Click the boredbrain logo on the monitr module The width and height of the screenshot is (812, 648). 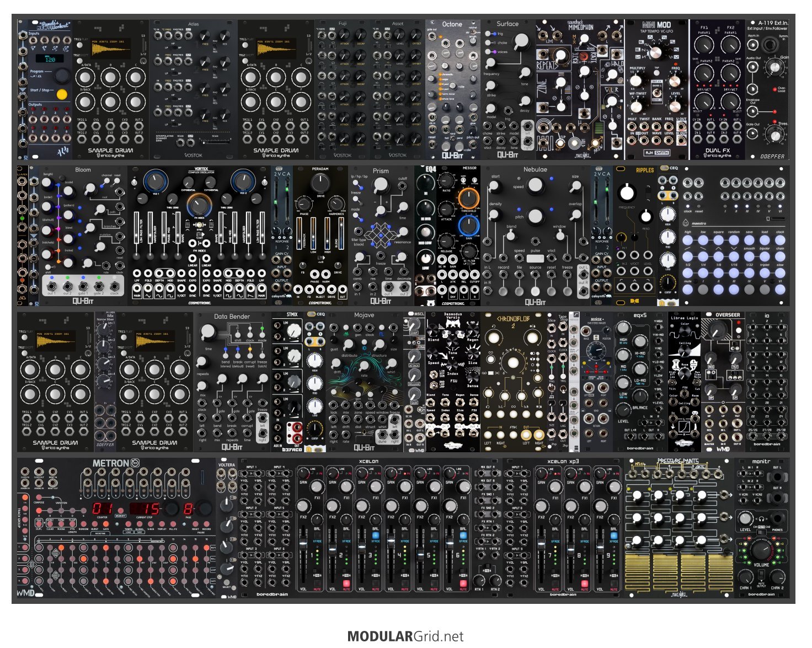click(762, 594)
